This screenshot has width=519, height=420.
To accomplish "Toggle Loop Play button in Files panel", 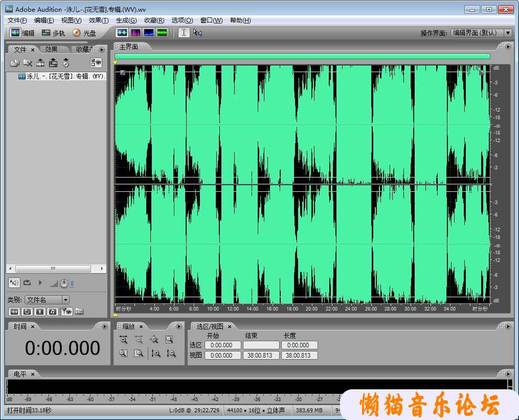I will [27, 282].
